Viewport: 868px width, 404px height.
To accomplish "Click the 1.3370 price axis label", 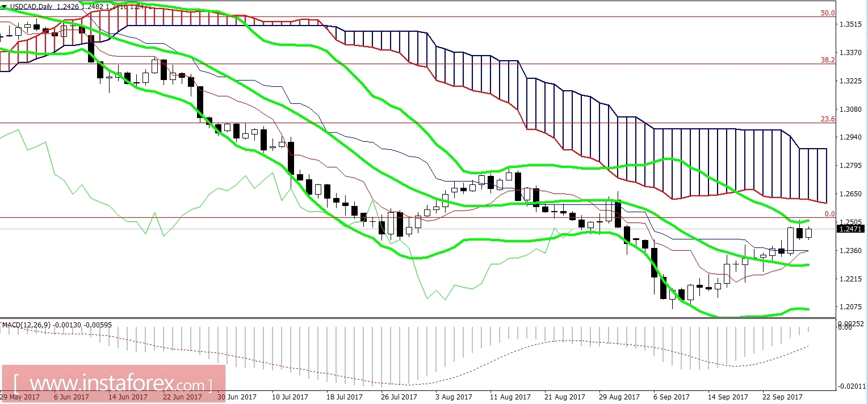I will [852, 53].
